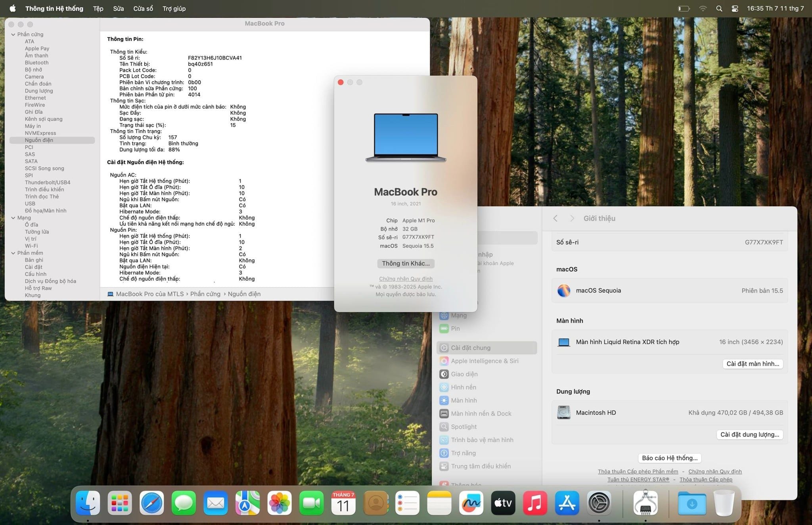Open Pin settings in System Settings sidebar
812x525 pixels.
click(487, 329)
